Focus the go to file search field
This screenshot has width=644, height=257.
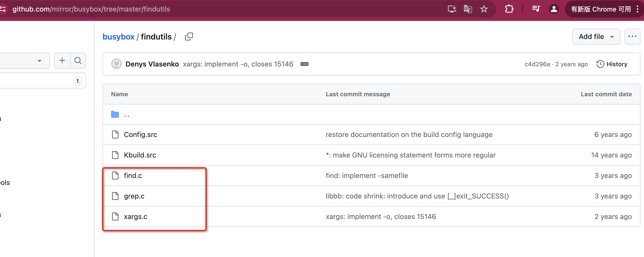click(x=42, y=80)
